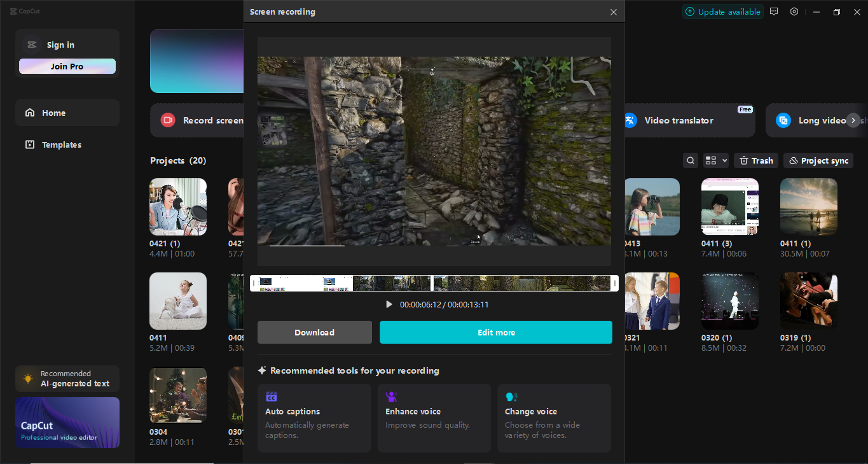The height and width of the screenshot is (464, 868).
Task: Expand the Long video chevron arrow
Action: [853, 120]
